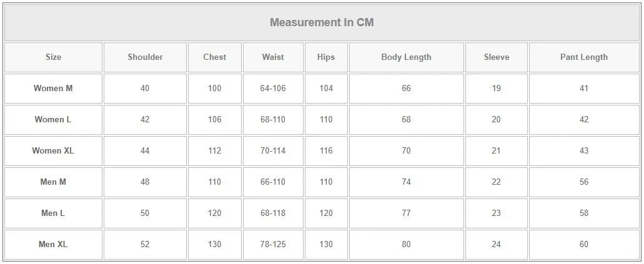The width and height of the screenshot is (644, 264).
Task: Click the Men L body length value 77
Action: [406, 213]
